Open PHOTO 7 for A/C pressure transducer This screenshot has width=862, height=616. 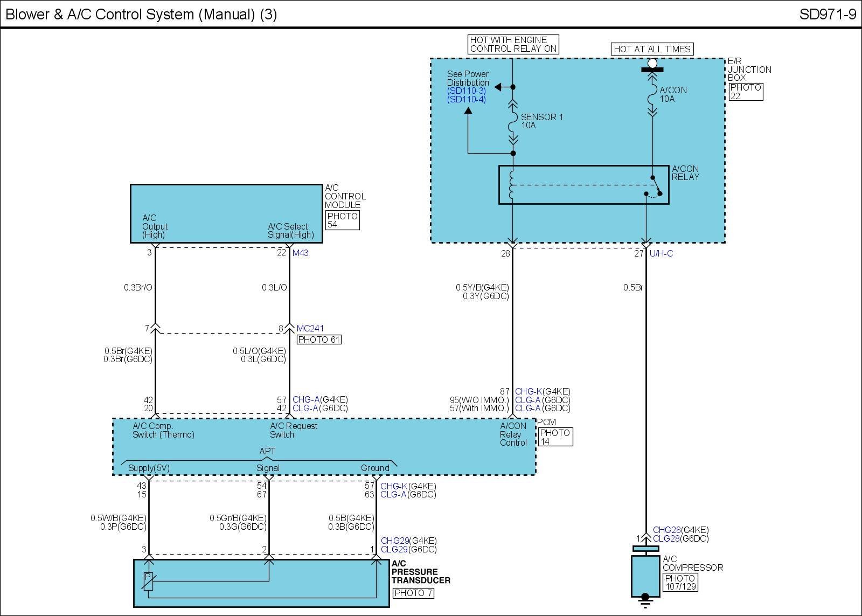(413, 593)
